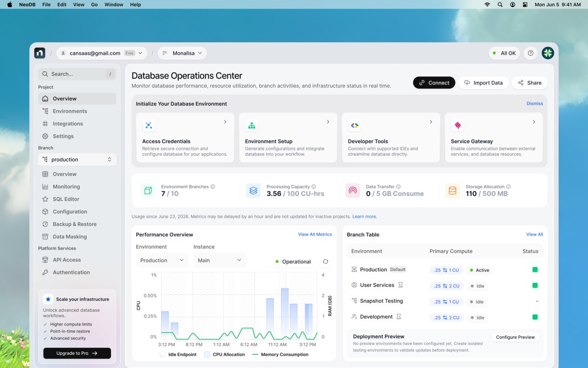
Task: Open Monitoring in the Branch sidebar
Action: 77,186
